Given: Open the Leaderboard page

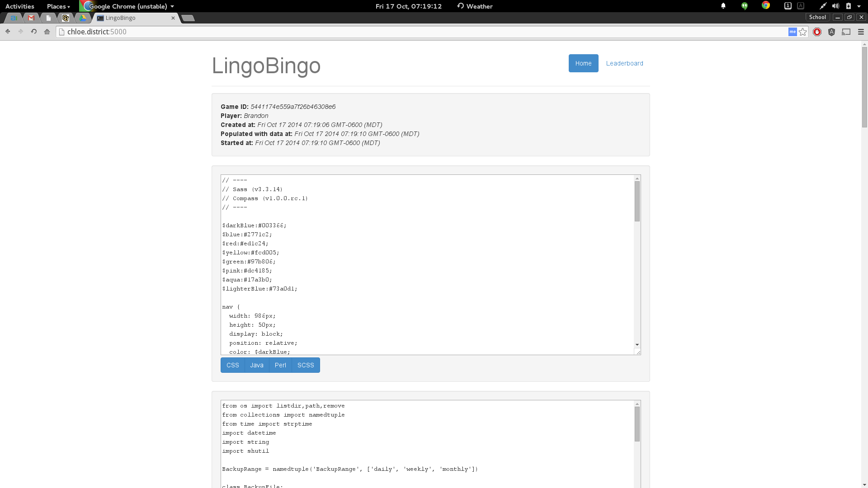Looking at the screenshot, I should 624,63.
